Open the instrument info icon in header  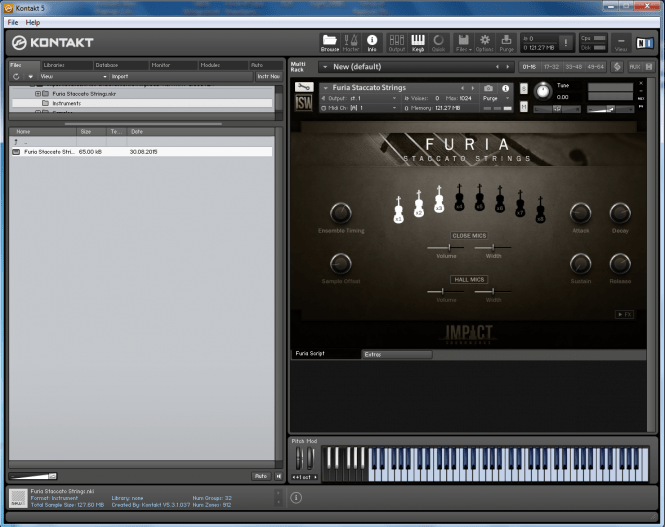coord(506,88)
